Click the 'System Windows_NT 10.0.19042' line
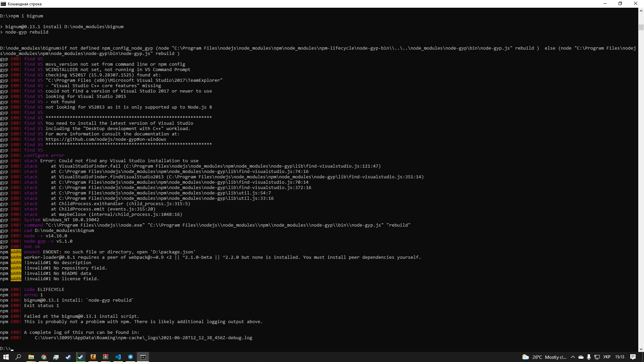 point(50,220)
